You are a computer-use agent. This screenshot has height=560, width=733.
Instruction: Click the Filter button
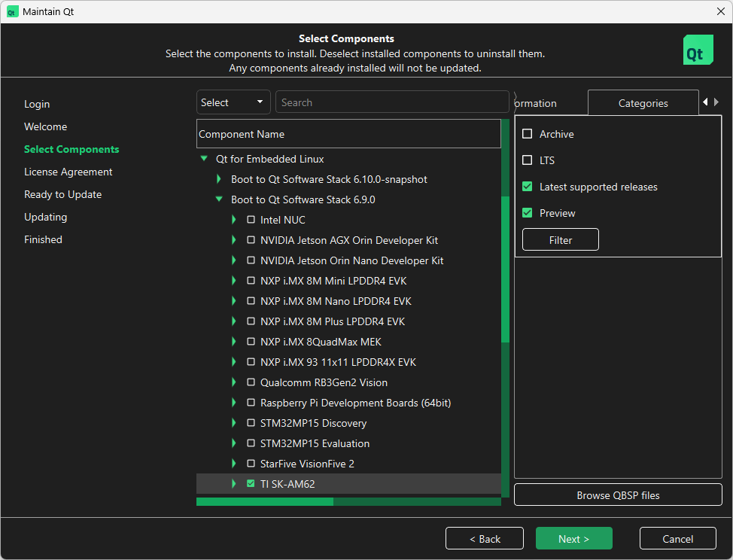pos(560,240)
